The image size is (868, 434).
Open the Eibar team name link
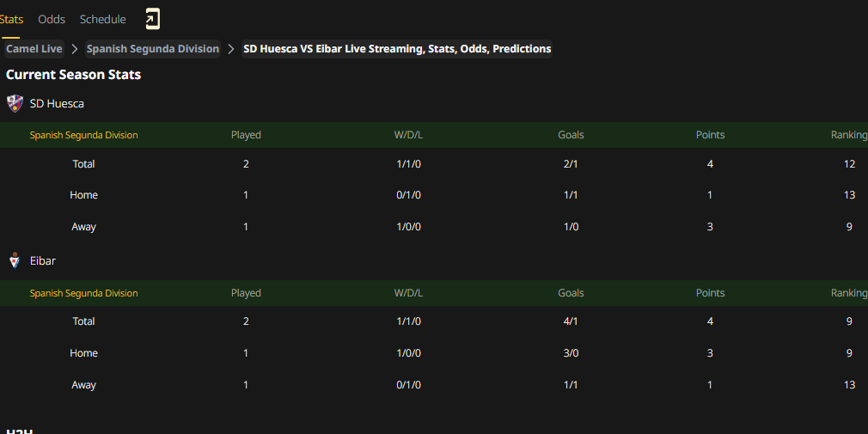43,260
